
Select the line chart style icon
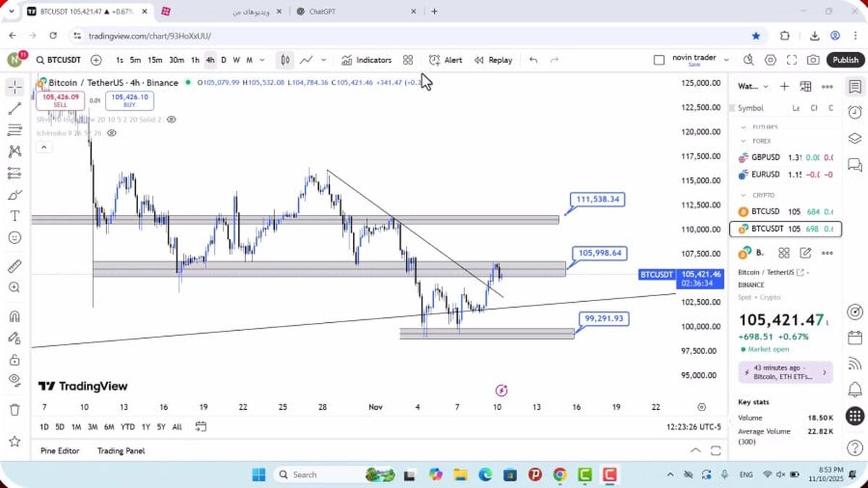[307, 60]
